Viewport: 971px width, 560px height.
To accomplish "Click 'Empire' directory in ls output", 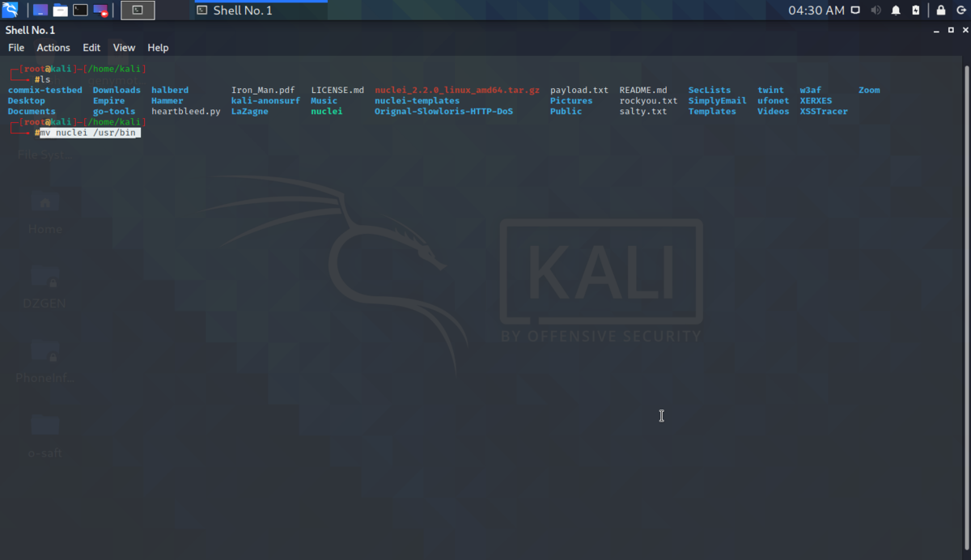I will tap(109, 100).
